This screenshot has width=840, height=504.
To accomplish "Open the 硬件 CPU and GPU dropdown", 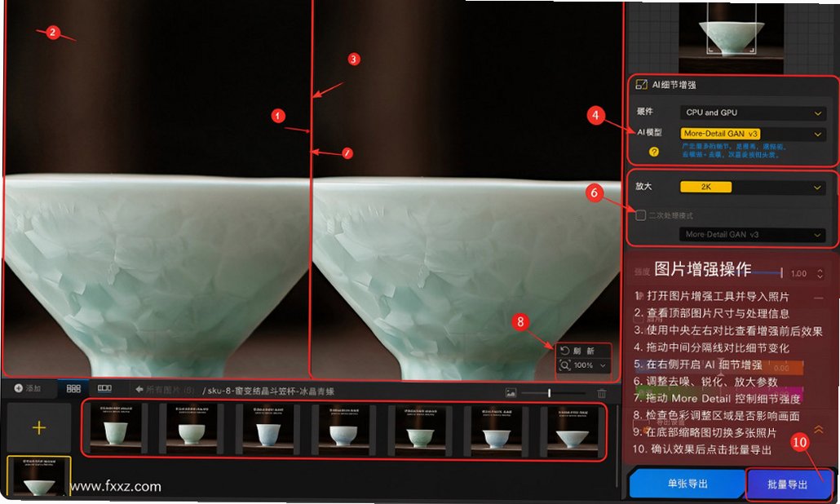I will coord(753,113).
